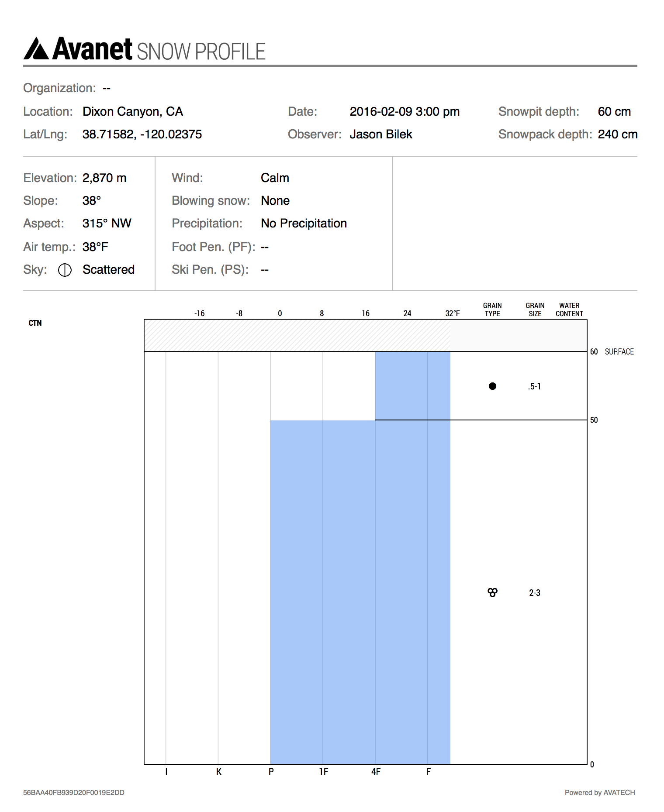Select the 2-3 grain size value
Viewport: 664px width, 812px height.
pos(535,593)
